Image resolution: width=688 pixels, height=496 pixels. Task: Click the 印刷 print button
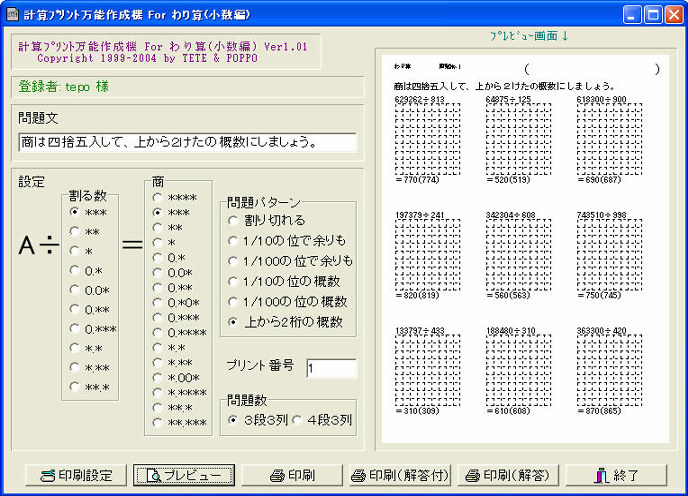pyautogui.click(x=292, y=475)
